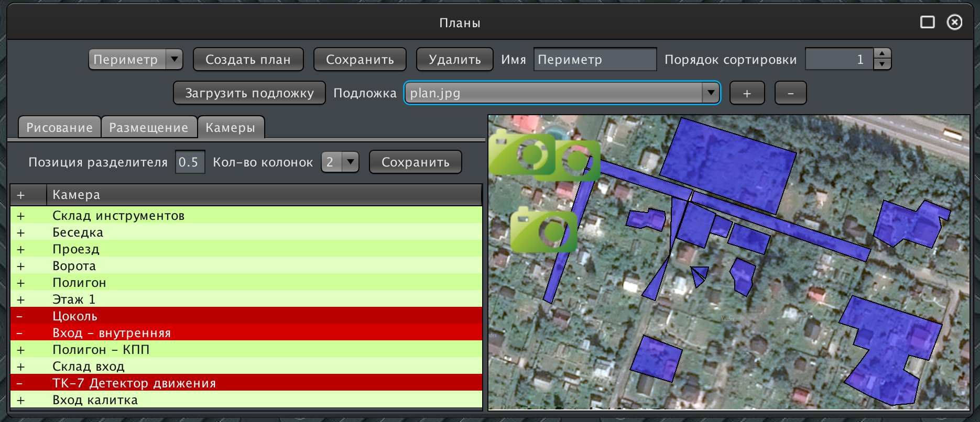This screenshot has width=980, height=422.
Task: Toggle the plus sign for Склад инструментов
Action: [x=21, y=216]
